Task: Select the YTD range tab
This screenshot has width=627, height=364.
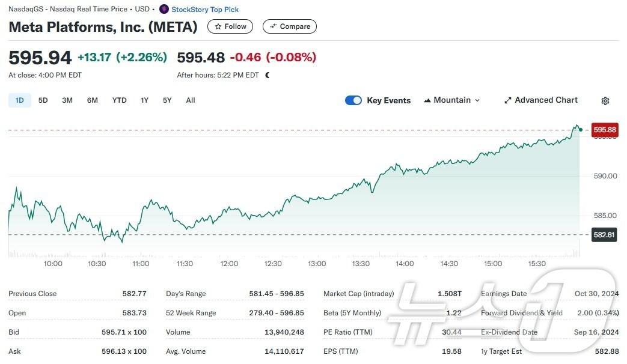Action: coord(120,100)
